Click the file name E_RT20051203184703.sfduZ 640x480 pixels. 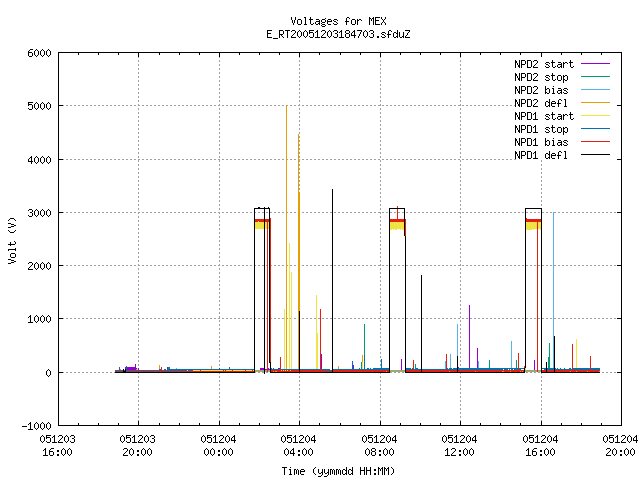(338, 34)
